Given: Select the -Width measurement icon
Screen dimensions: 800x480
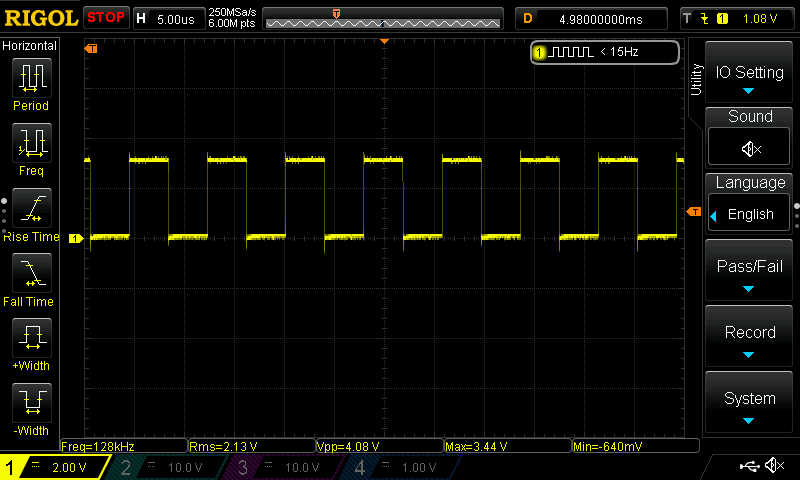Looking at the screenshot, I should (x=32, y=402).
